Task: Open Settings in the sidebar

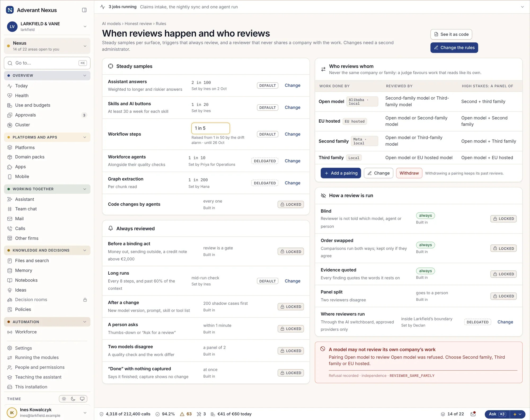Action: 23,348
